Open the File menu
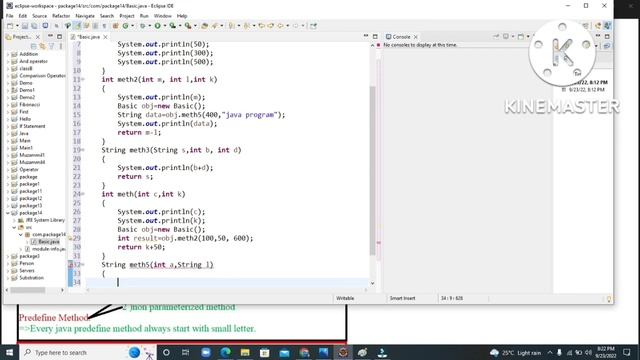The width and height of the screenshot is (640, 360). point(9,16)
